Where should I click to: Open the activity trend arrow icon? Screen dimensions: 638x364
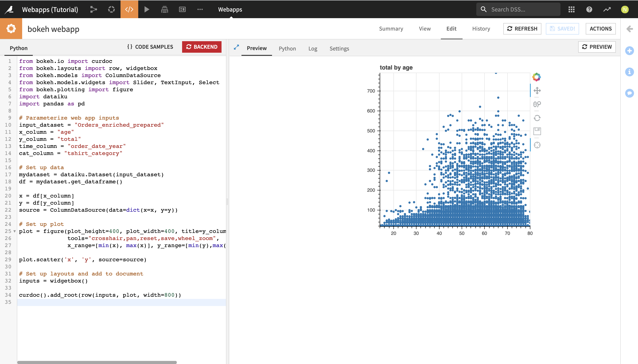point(607,10)
